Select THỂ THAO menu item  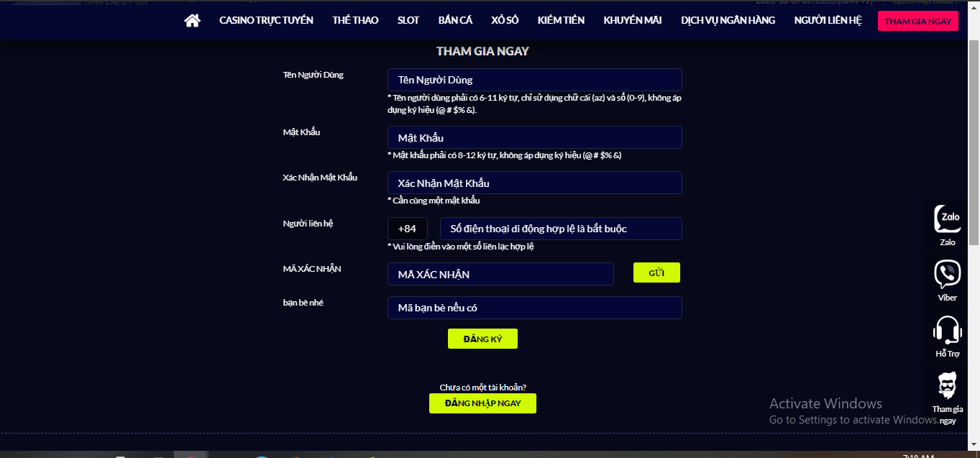pos(355,21)
